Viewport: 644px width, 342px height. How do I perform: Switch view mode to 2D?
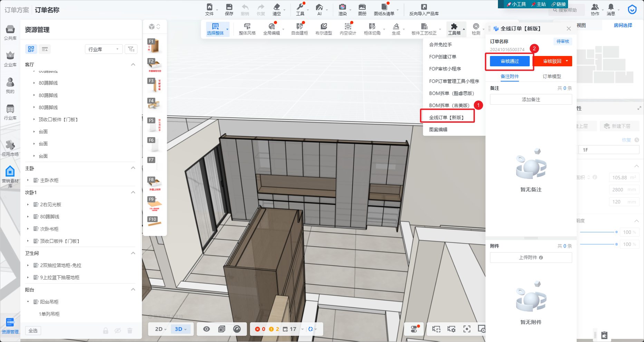[x=161, y=329]
